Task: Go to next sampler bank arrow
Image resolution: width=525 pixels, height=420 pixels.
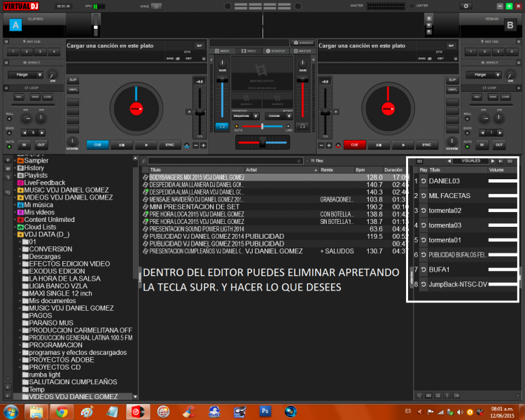Action: pyautogui.click(x=493, y=161)
